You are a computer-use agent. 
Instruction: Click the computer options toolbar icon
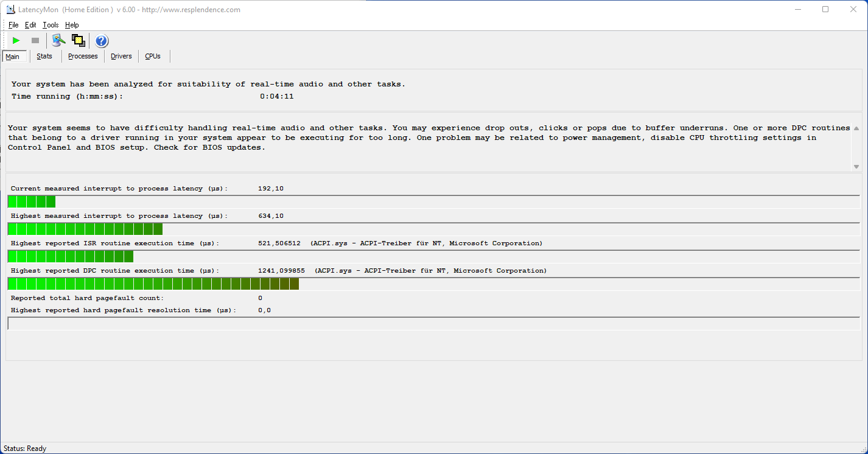click(x=58, y=41)
